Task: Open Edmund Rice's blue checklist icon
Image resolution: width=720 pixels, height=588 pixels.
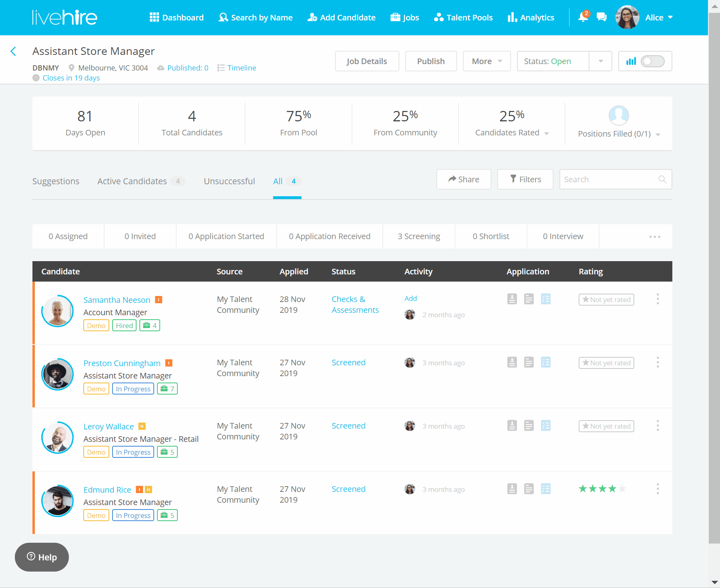Action: pyautogui.click(x=546, y=489)
